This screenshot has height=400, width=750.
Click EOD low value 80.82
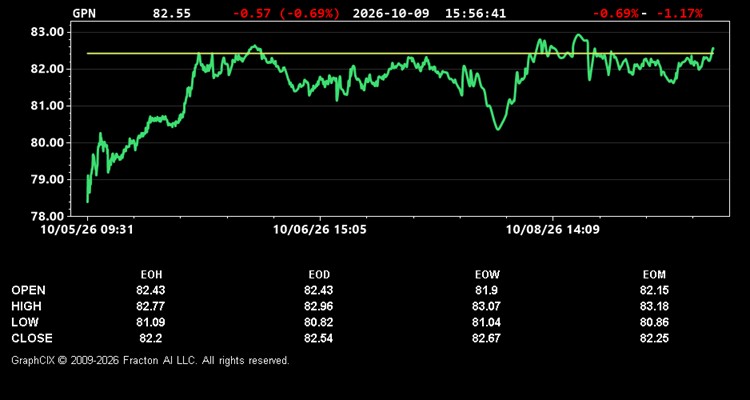(319, 322)
